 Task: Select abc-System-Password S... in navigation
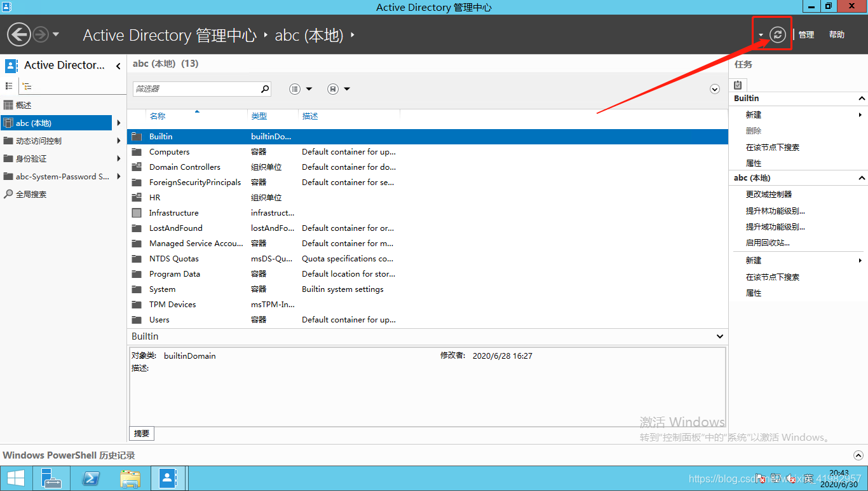pos(62,176)
